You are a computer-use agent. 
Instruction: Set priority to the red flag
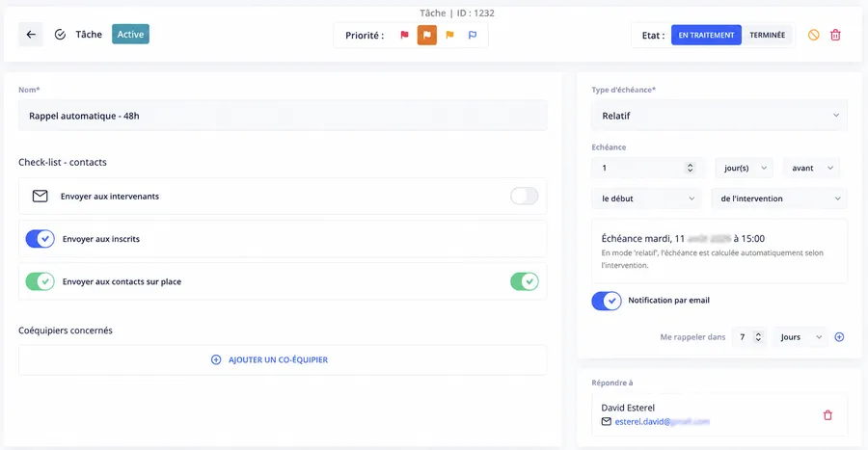click(x=405, y=35)
